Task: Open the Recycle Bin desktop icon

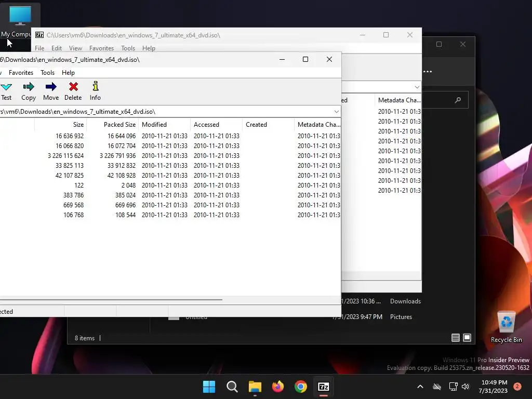Action: [x=506, y=327]
